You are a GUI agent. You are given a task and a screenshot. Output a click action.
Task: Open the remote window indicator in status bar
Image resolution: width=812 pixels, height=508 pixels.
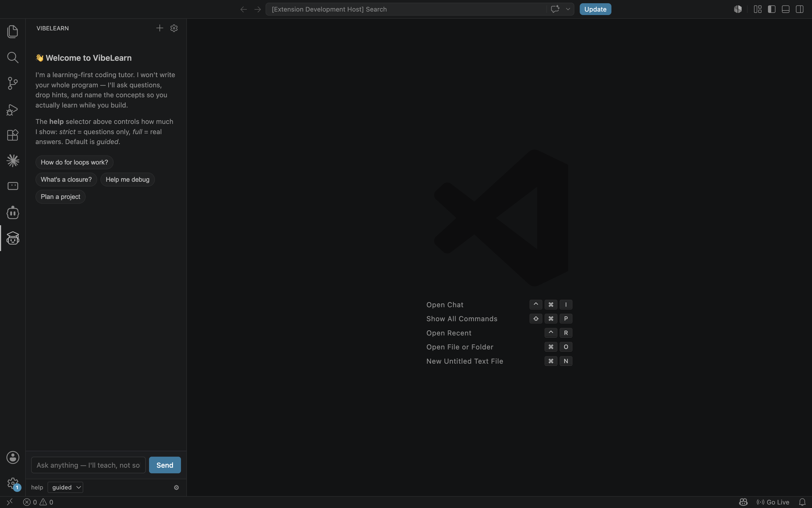click(x=10, y=502)
